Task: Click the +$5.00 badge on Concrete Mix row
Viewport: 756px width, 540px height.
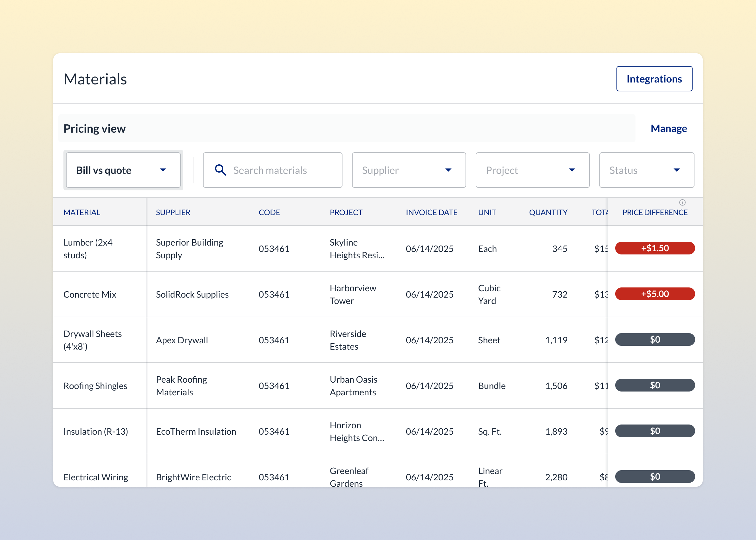Action: [x=655, y=293]
